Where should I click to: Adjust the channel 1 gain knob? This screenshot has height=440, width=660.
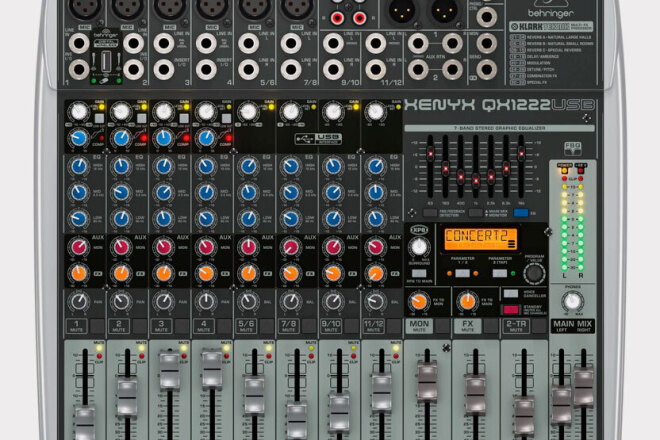(x=79, y=112)
